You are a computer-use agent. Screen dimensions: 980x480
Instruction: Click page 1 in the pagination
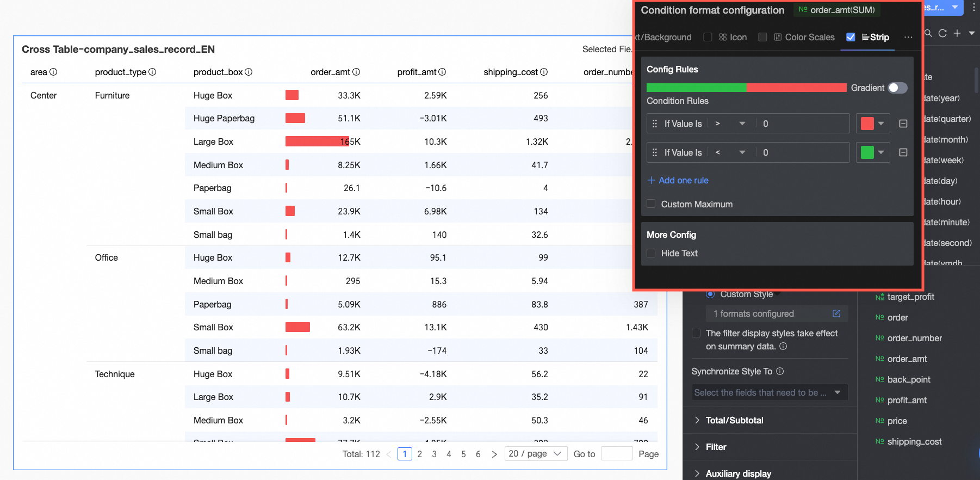[405, 454]
